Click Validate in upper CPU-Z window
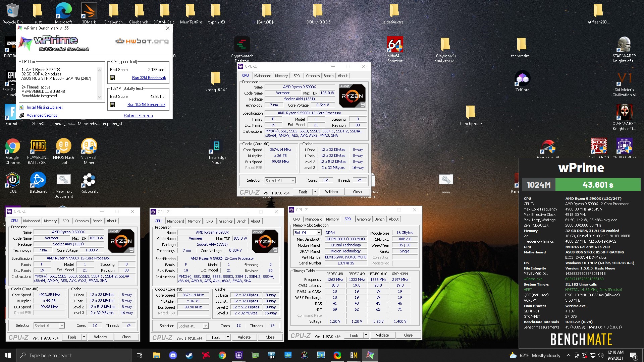The image size is (644, 362). tap(331, 192)
